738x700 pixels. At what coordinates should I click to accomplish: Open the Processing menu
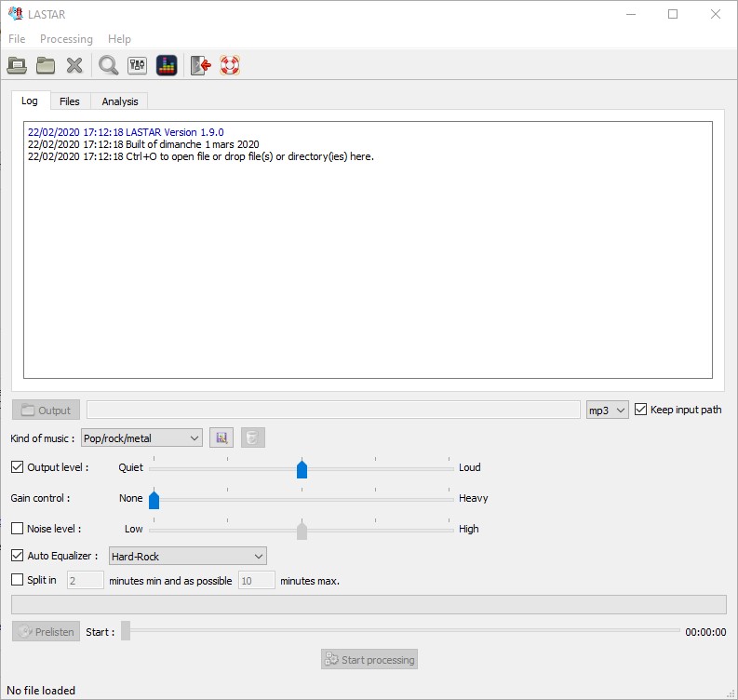[66, 39]
